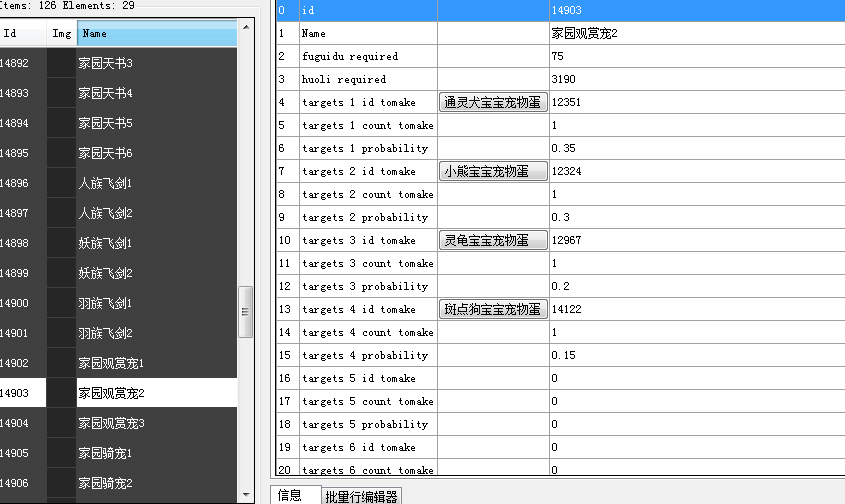Select list item 羽族飞剑2
Screen dimensions: 845x504
(157, 333)
